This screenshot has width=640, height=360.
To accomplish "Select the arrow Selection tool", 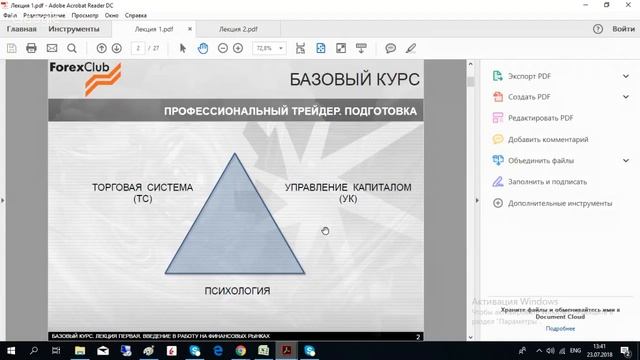I will point(182,48).
